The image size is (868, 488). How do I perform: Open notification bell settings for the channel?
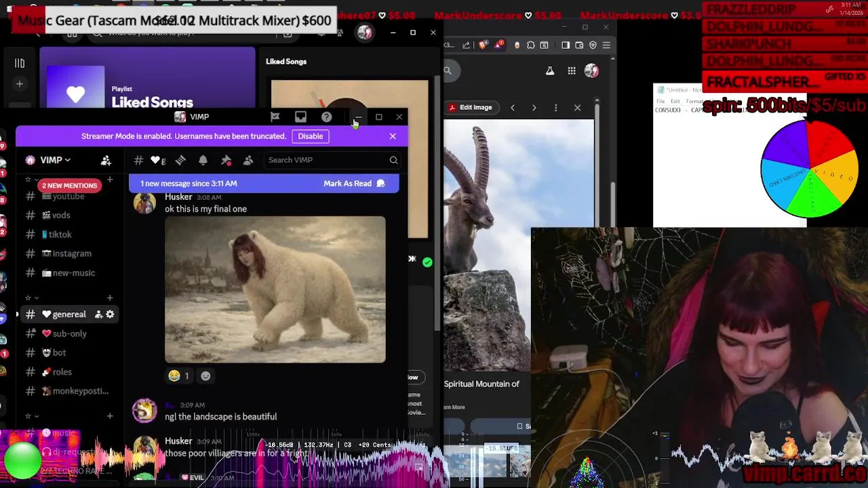(x=203, y=160)
